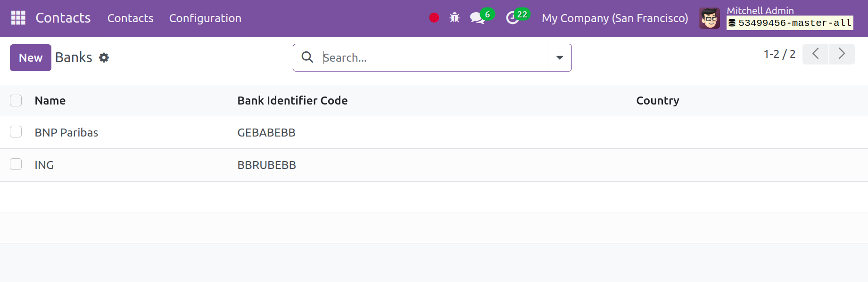Open the apps grid home menu
The image size is (868, 282).
(x=18, y=18)
